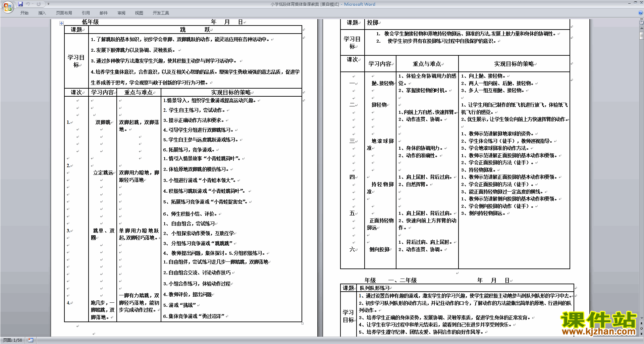Click the vertical scrollbar down arrow

point(641,318)
